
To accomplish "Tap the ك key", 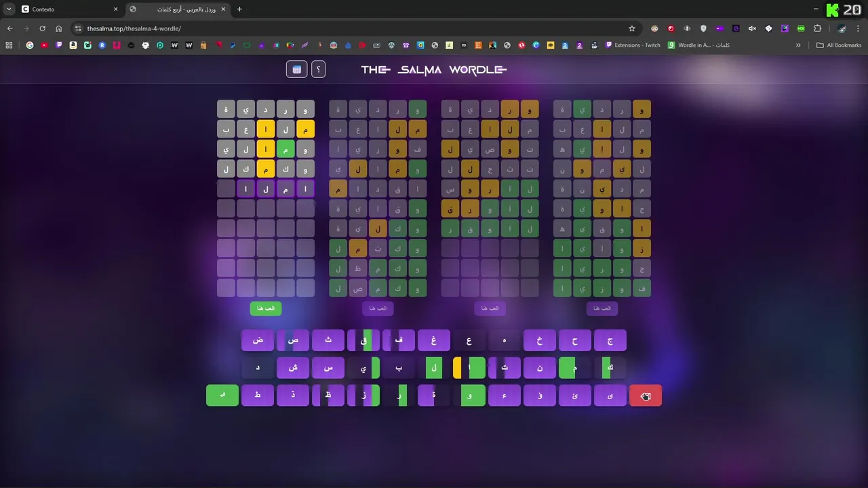I will (x=610, y=368).
